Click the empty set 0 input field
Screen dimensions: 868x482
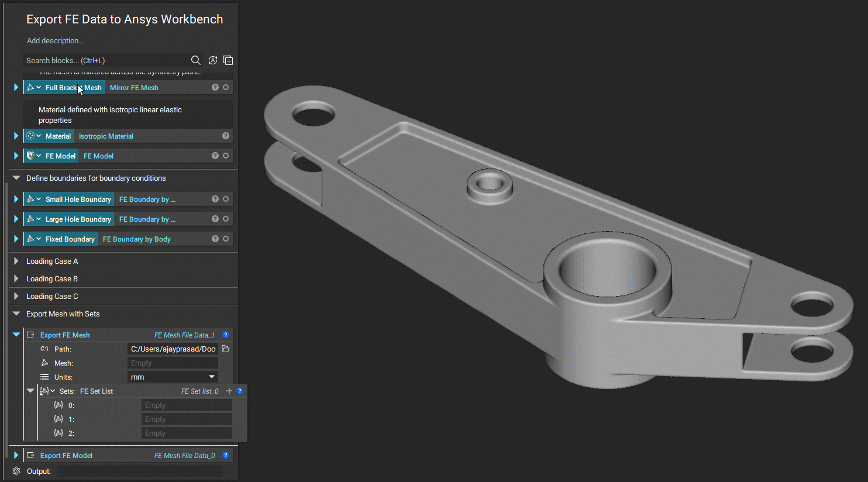[x=187, y=405]
